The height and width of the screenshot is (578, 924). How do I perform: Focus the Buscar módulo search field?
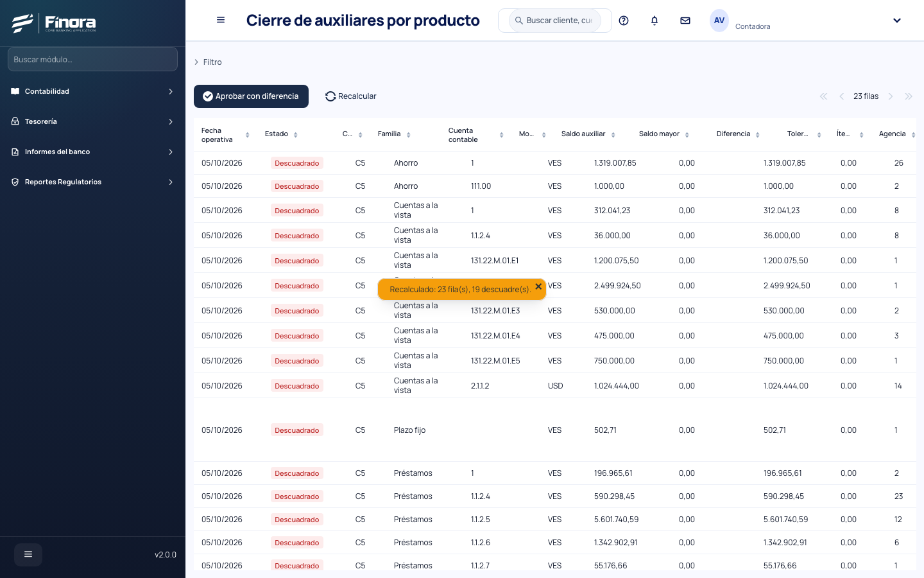pyautogui.click(x=92, y=59)
